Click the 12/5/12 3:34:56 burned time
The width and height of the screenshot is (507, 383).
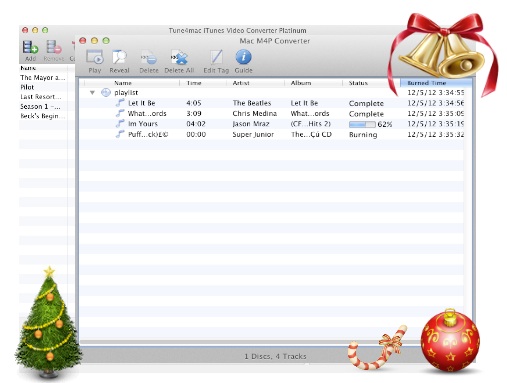coord(436,103)
